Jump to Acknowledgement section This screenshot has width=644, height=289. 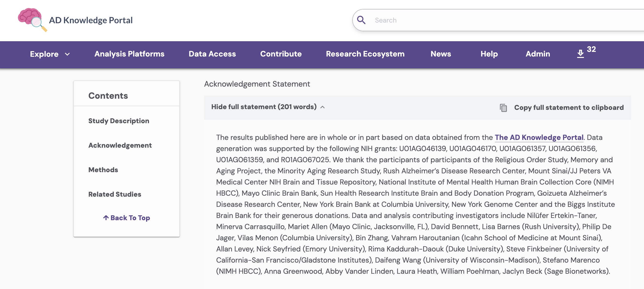pyautogui.click(x=120, y=145)
